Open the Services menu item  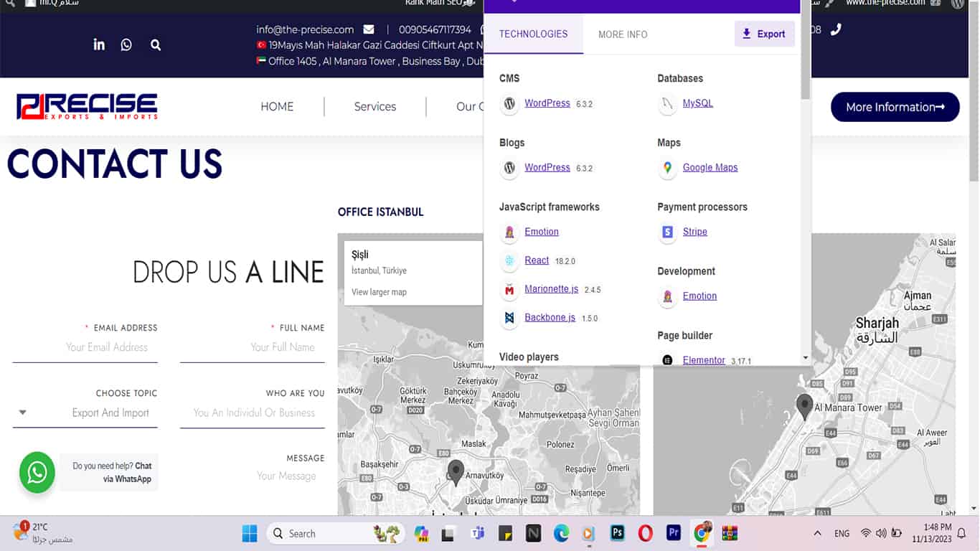point(375,106)
